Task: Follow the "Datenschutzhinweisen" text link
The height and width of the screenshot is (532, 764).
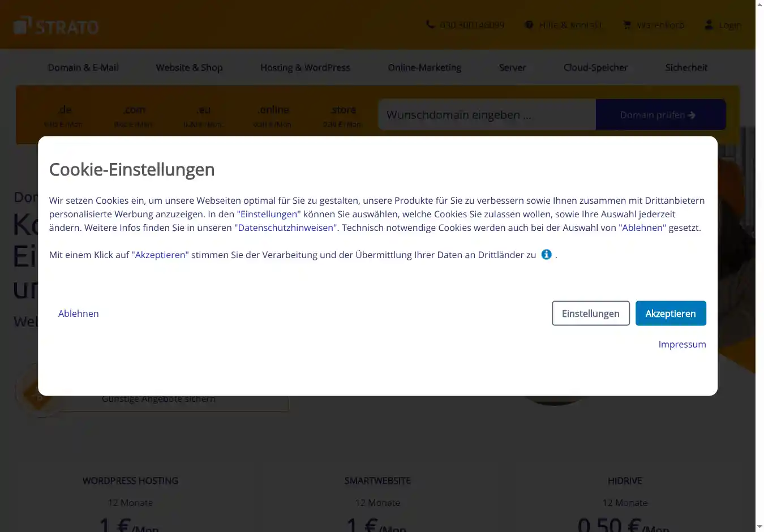Action: pyautogui.click(x=286, y=228)
